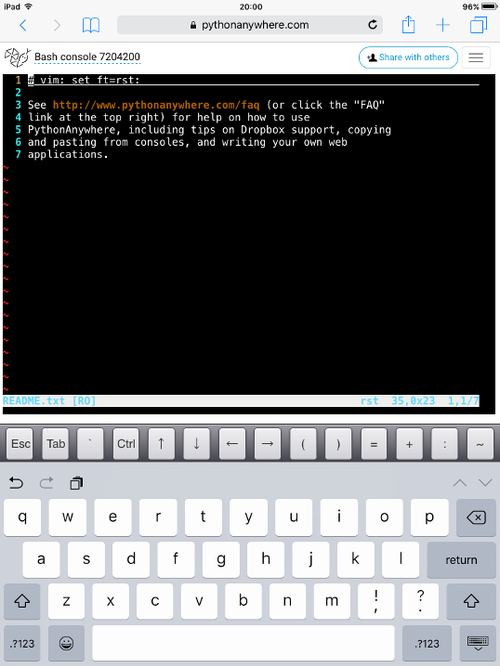This screenshot has width=500, height=666.
Task: Tap the open parenthesis key
Action: 303,444
